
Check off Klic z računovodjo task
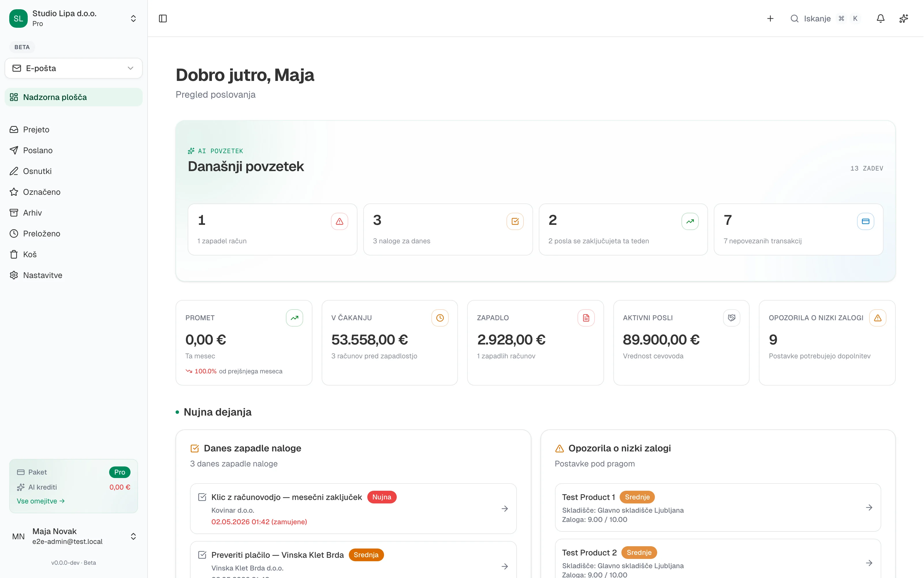(202, 497)
